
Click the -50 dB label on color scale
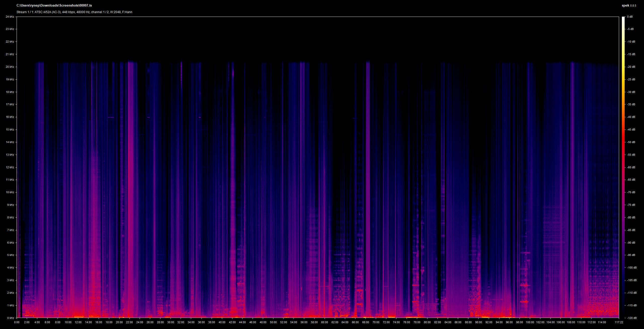click(631, 142)
